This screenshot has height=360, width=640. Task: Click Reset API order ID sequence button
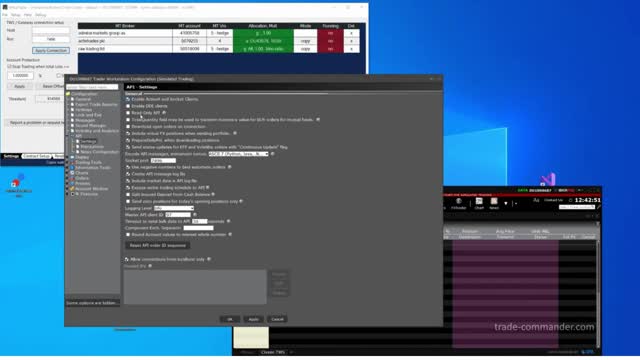click(157, 245)
